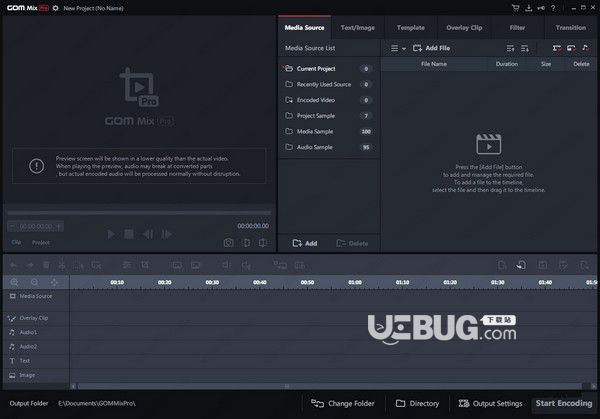Click the Change Folder button

click(342, 403)
